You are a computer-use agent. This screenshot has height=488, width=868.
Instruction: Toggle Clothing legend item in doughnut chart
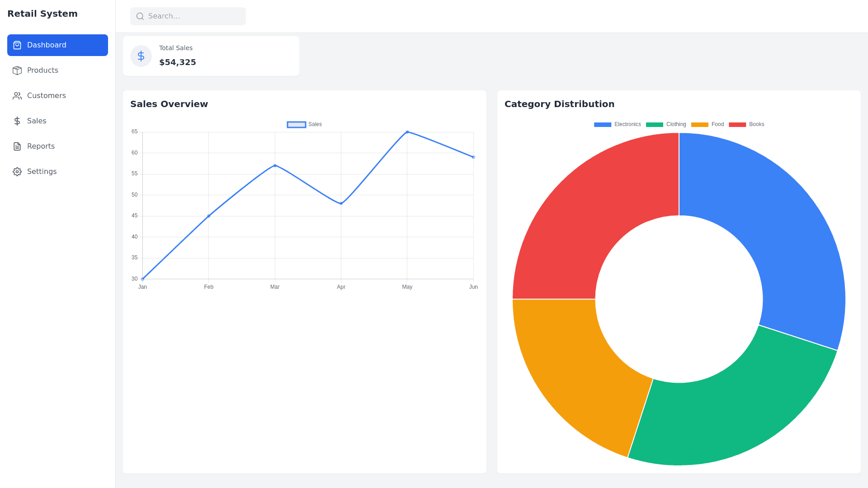[666, 124]
